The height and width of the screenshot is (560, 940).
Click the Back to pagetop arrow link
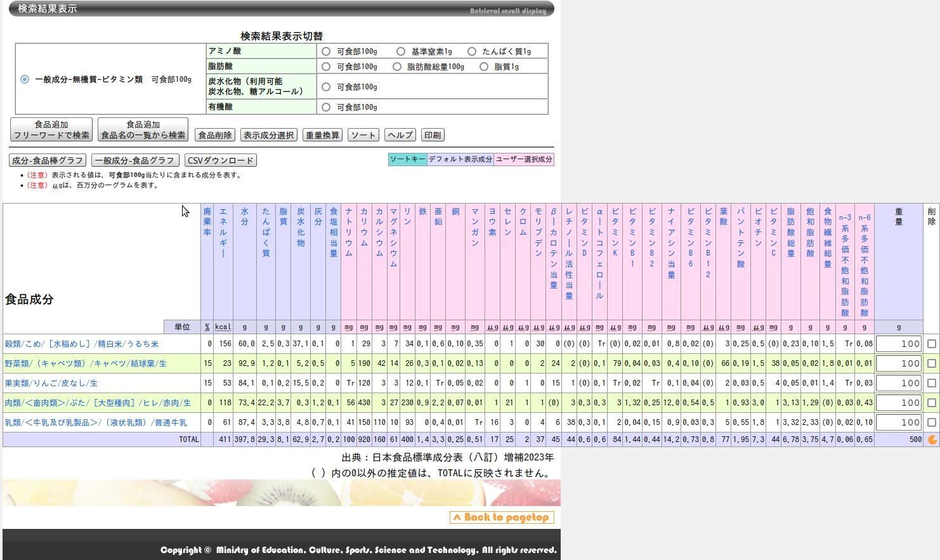pyautogui.click(x=501, y=517)
